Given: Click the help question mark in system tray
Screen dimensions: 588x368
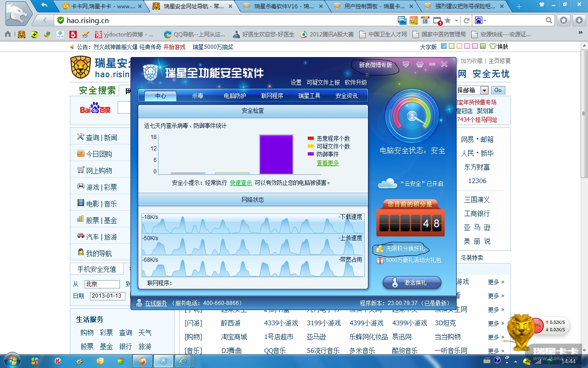Looking at the screenshot, I should click(x=498, y=361).
